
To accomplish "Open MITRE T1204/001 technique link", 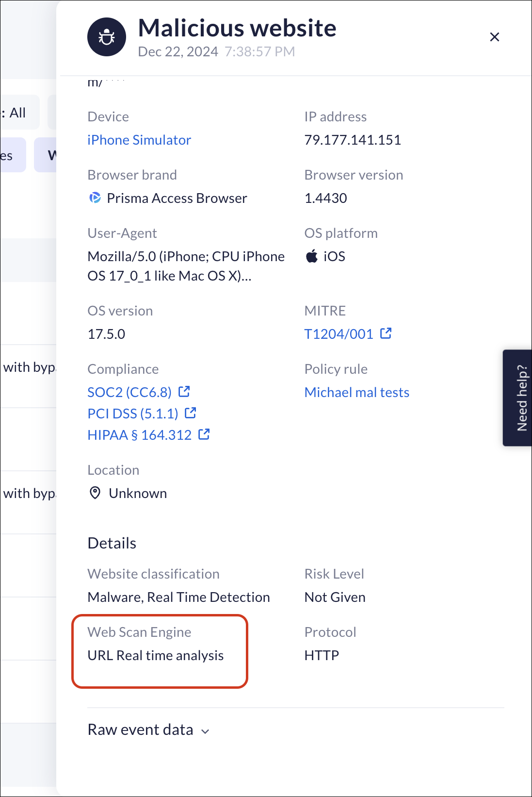I will [339, 334].
